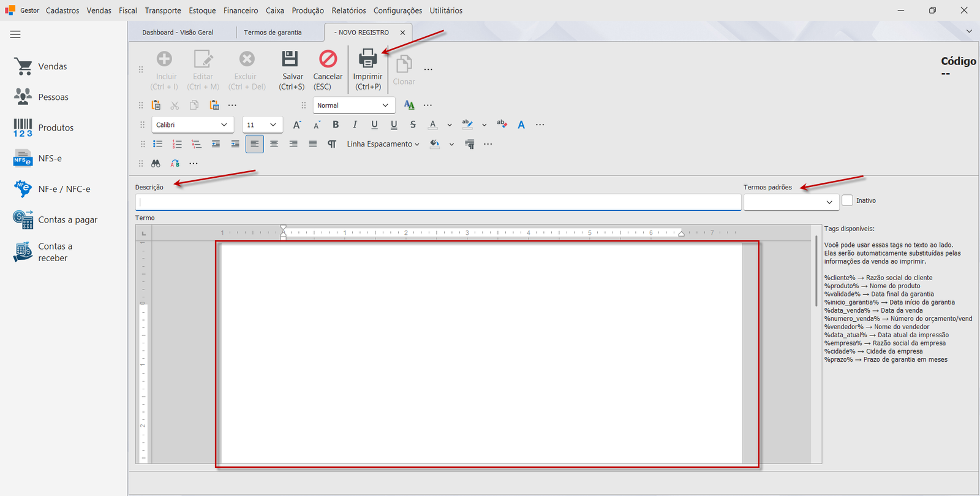Toggle align left paragraph button
980x496 pixels.
click(x=255, y=144)
